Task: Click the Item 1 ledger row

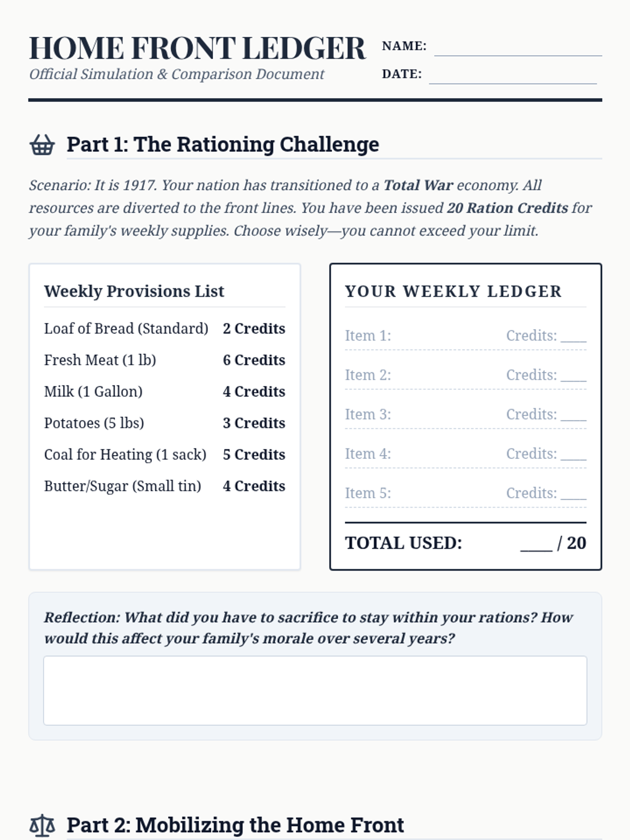Action: [x=466, y=335]
